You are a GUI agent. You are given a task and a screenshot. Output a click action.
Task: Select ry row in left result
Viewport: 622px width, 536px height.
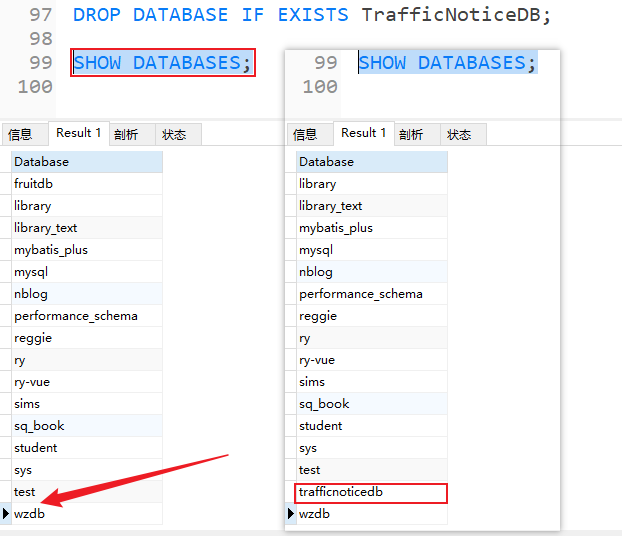coord(87,360)
